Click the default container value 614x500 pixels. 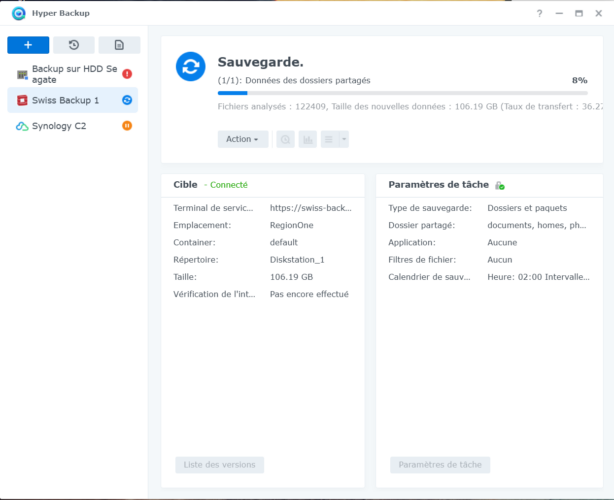[x=284, y=242]
